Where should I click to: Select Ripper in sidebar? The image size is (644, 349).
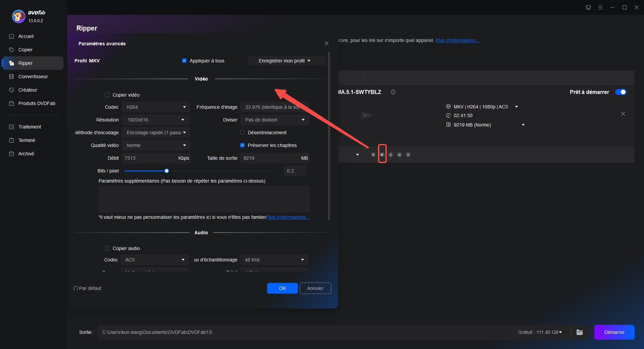coord(33,63)
